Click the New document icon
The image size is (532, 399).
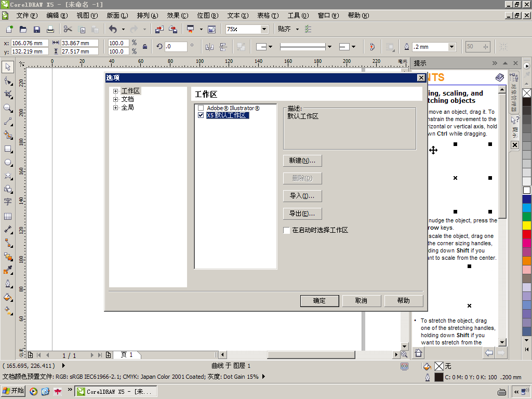tap(9, 29)
